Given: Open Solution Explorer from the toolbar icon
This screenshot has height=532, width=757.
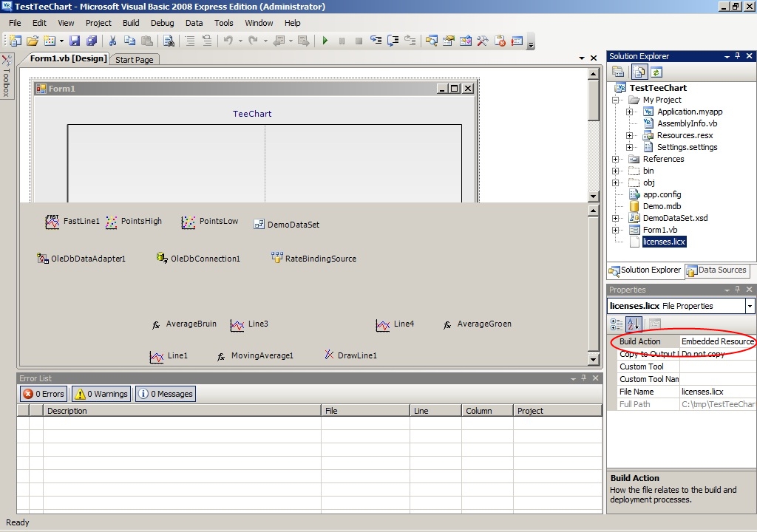Looking at the screenshot, I should point(432,41).
